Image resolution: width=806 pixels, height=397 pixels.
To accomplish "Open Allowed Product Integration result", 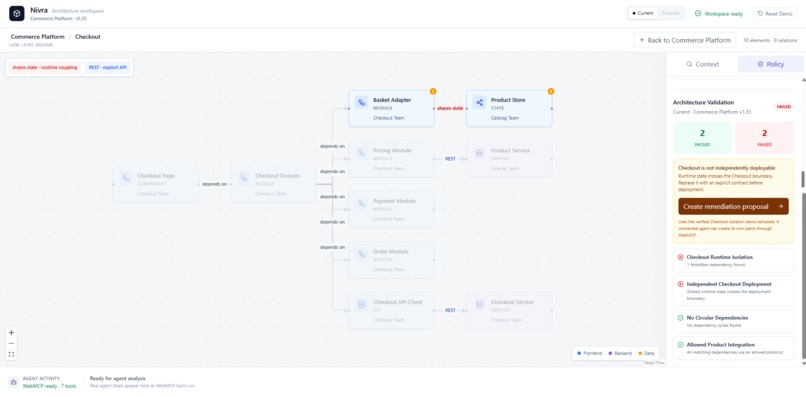I will 734,348.
